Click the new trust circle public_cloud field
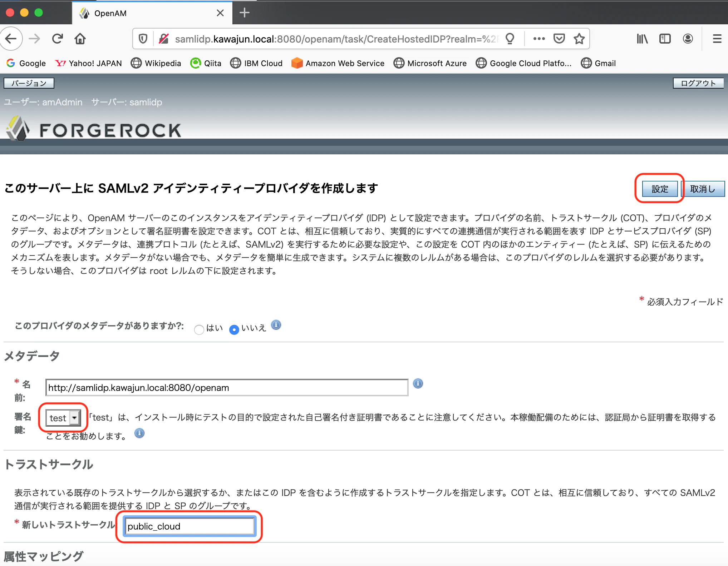The width and height of the screenshot is (728, 566). tap(189, 526)
